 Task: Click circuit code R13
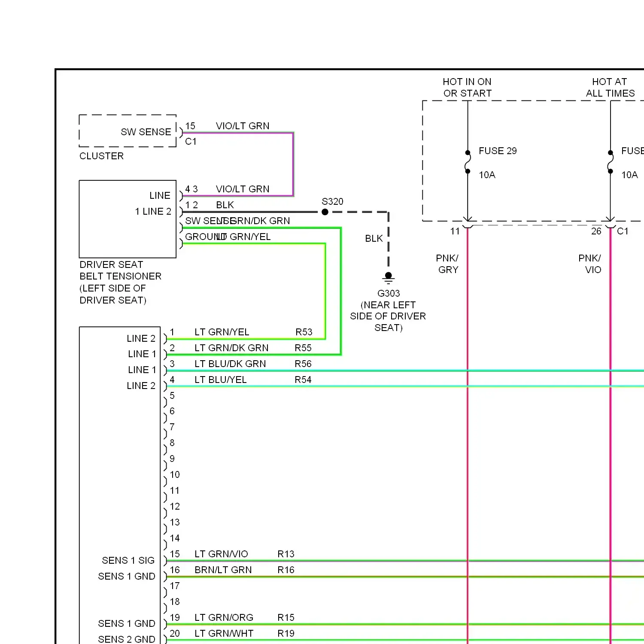[286, 554]
